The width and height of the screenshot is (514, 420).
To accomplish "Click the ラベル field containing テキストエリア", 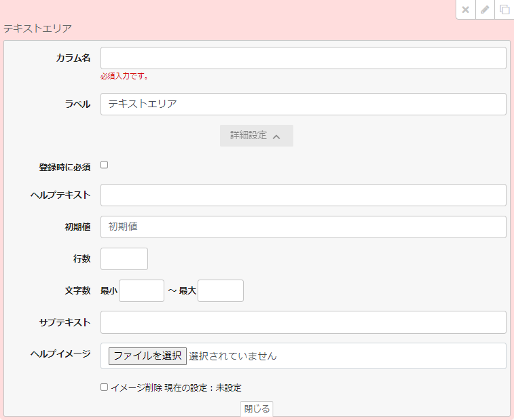I will click(x=303, y=104).
